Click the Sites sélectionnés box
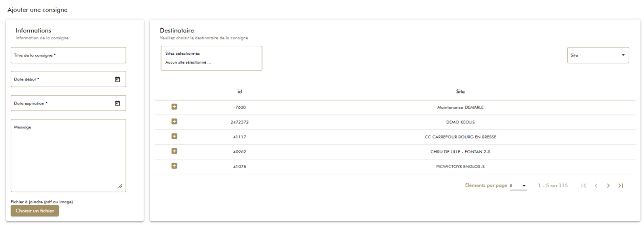Image resolution: width=644 pixels, height=225 pixels. click(211, 58)
